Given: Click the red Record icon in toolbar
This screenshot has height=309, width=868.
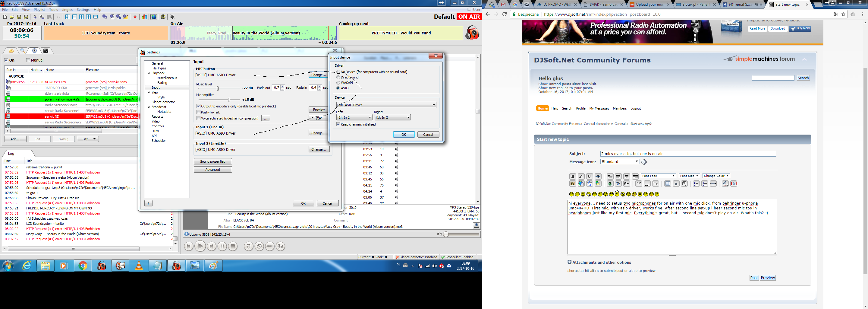Looking at the screenshot, I should point(135,17).
